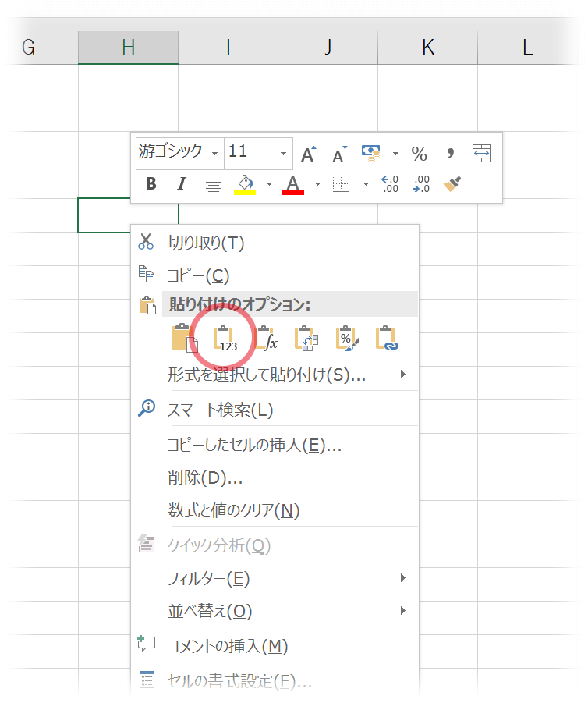Click the scissors Cut icon

click(x=146, y=241)
